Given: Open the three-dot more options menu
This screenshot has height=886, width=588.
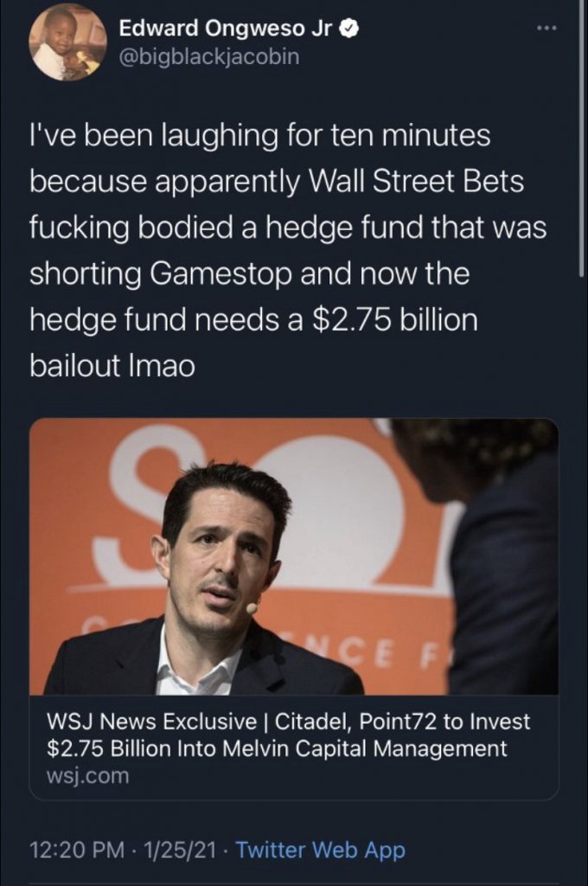Looking at the screenshot, I should tap(547, 29).
